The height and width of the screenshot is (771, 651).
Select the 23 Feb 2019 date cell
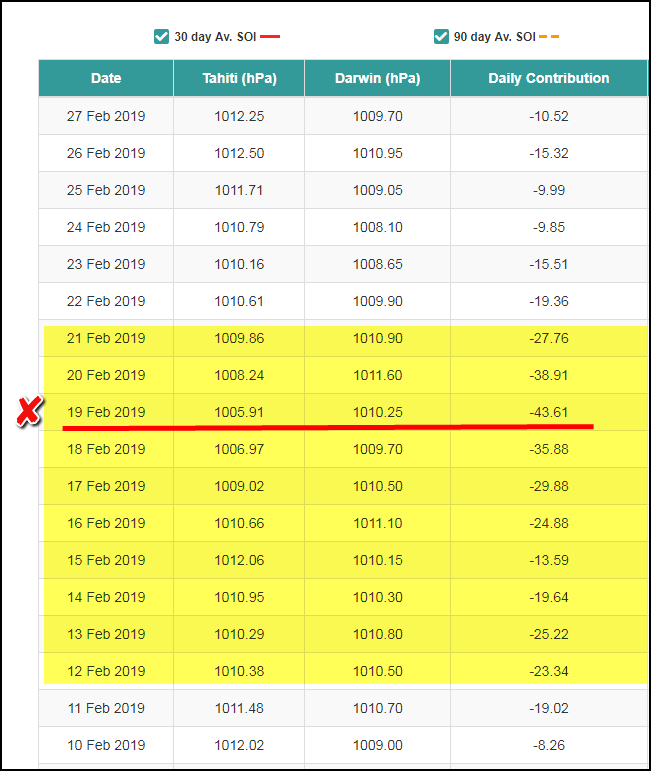point(106,264)
